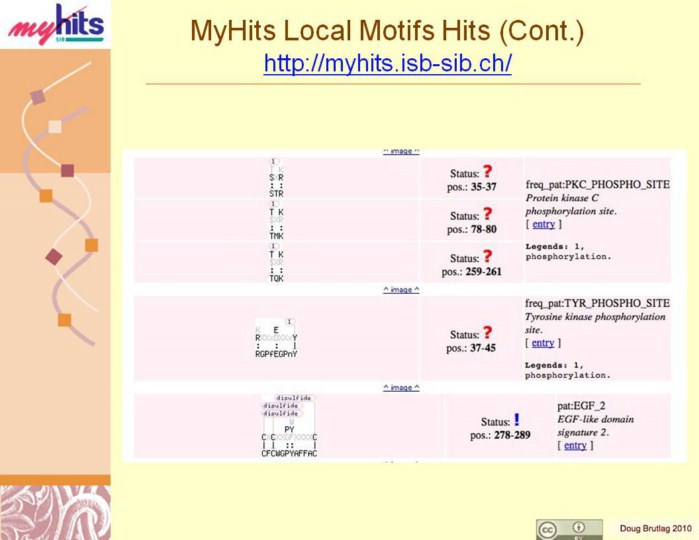Click blue exclamation status for pos. 278-289
Image resolution: width=699 pixels, height=540 pixels.
click(x=516, y=420)
